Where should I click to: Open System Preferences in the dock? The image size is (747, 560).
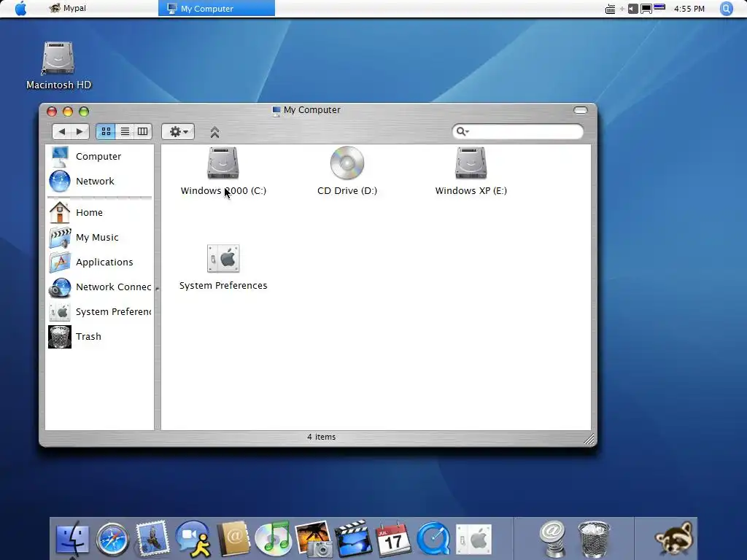(x=473, y=540)
